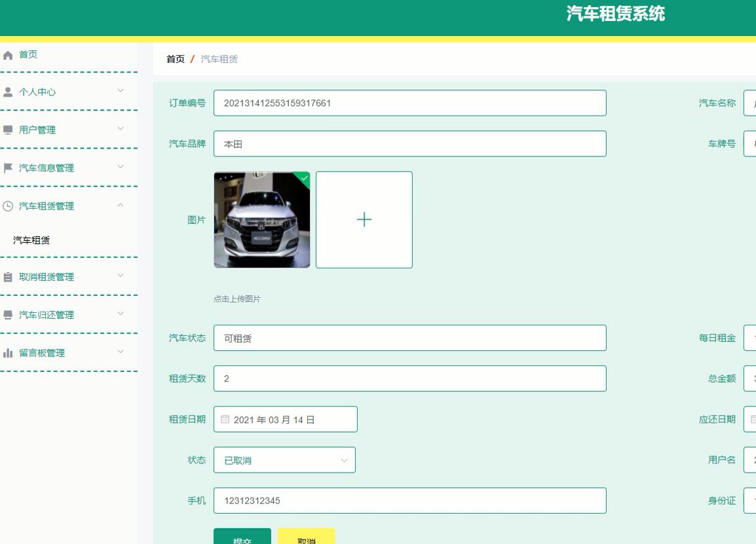The width and height of the screenshot is (756, 544).
Task: Click the clock icon next to 汽车租赁管理
Action: coord(8,206)
